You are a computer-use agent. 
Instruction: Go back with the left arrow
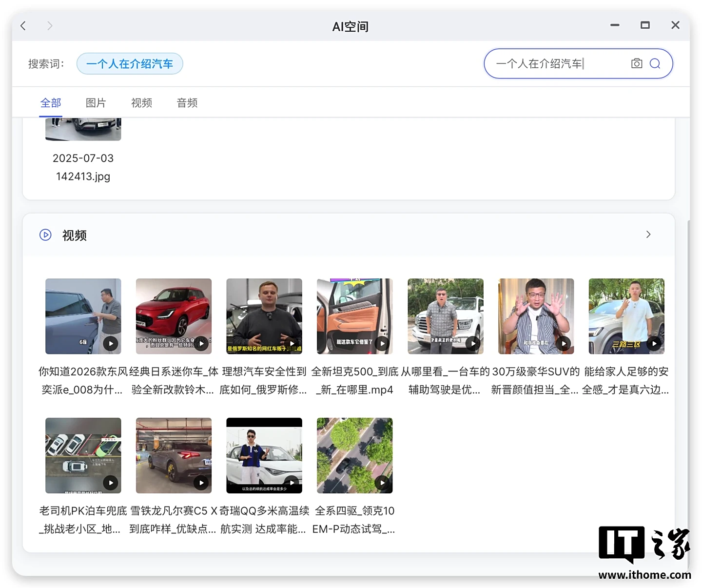coord(23,26)
